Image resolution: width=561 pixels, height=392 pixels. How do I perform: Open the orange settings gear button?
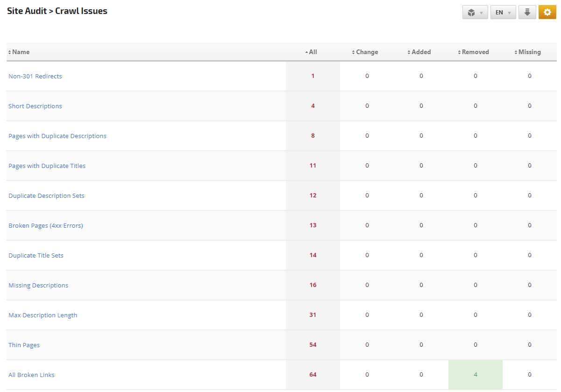pos(547,12)
